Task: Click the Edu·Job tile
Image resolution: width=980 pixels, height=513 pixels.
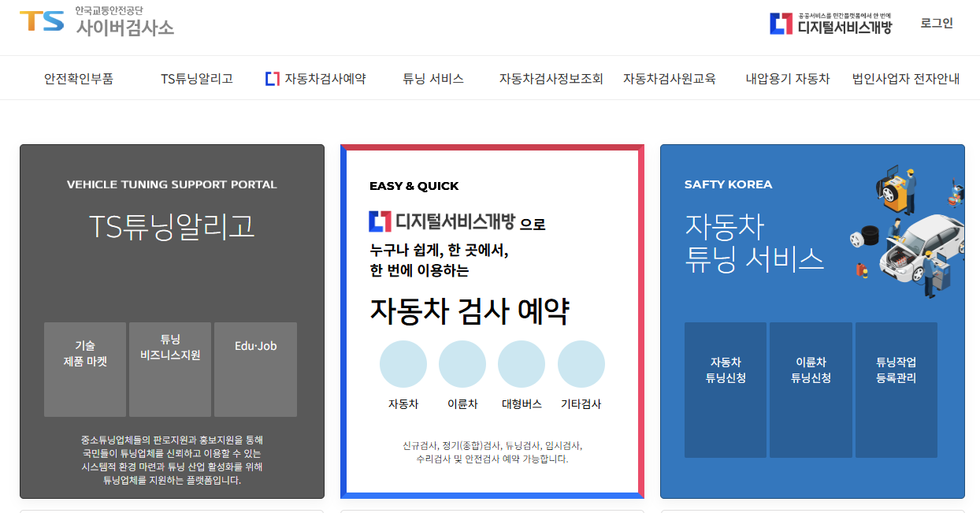Action: 255,370
